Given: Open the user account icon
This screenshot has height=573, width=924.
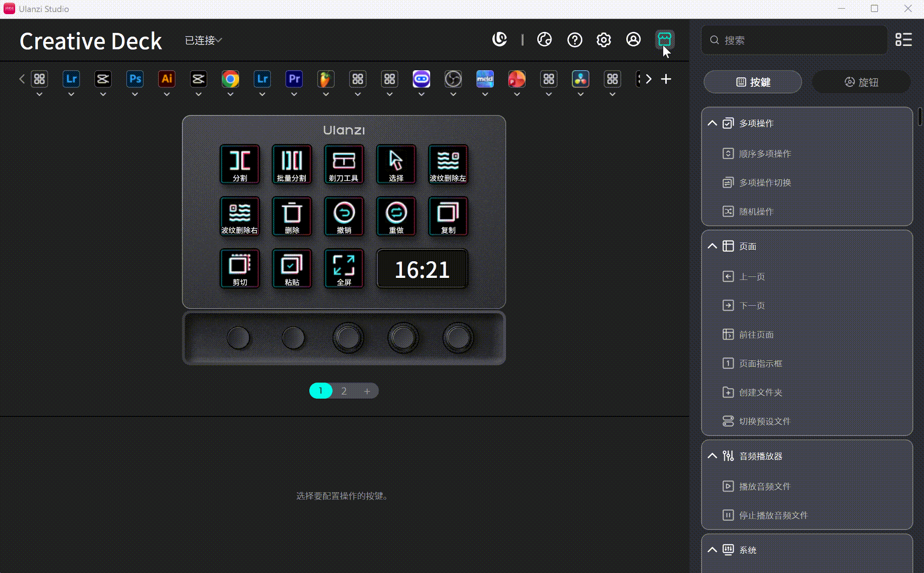Looking at the screenshot, I should click(x=633, y=39).
